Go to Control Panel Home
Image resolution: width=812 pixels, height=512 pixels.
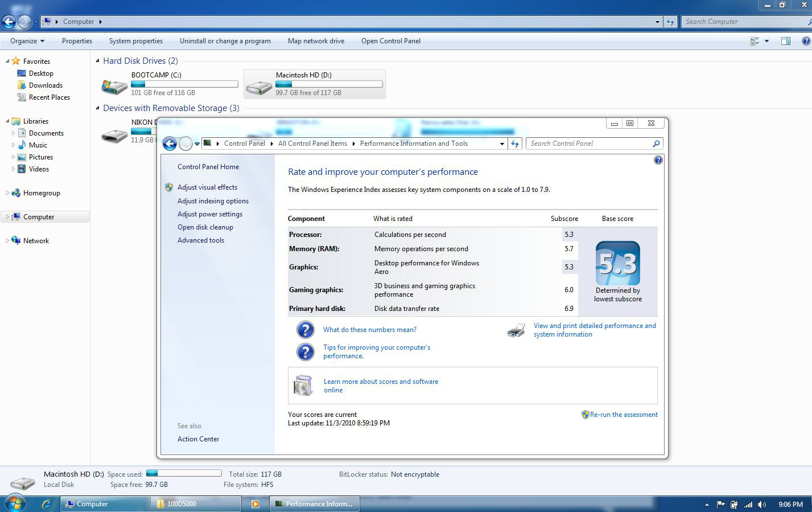[208, 167]
